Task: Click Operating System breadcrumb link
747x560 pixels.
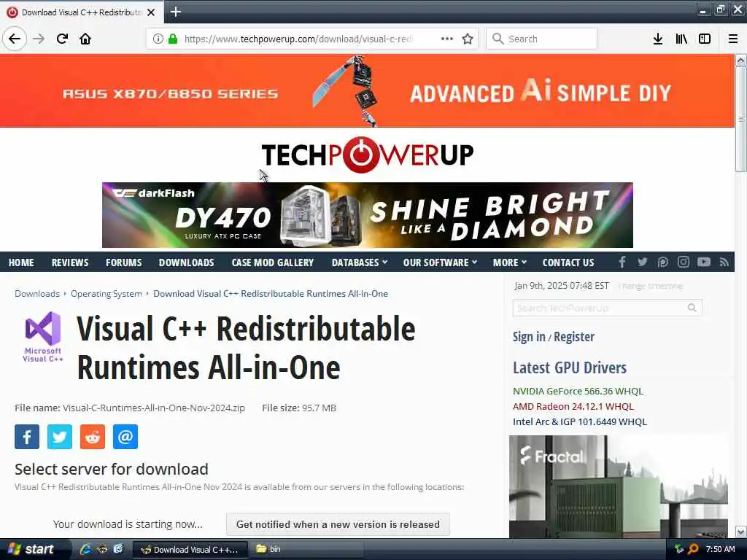Action: tap(107, 293)
